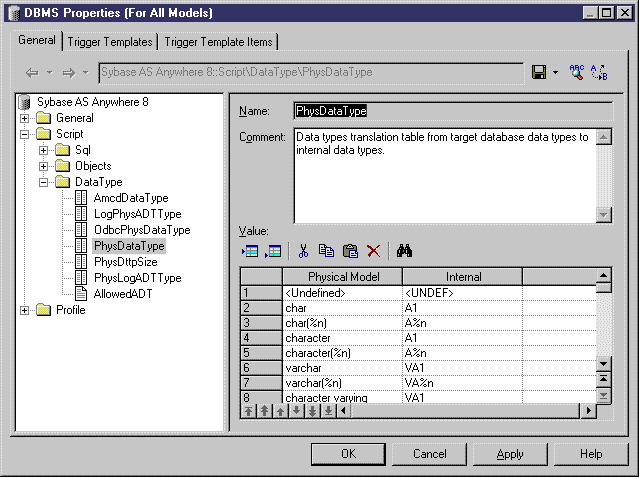Open the back history dropdown arrow
Screen dimensions: 639x477
(49, 73)
